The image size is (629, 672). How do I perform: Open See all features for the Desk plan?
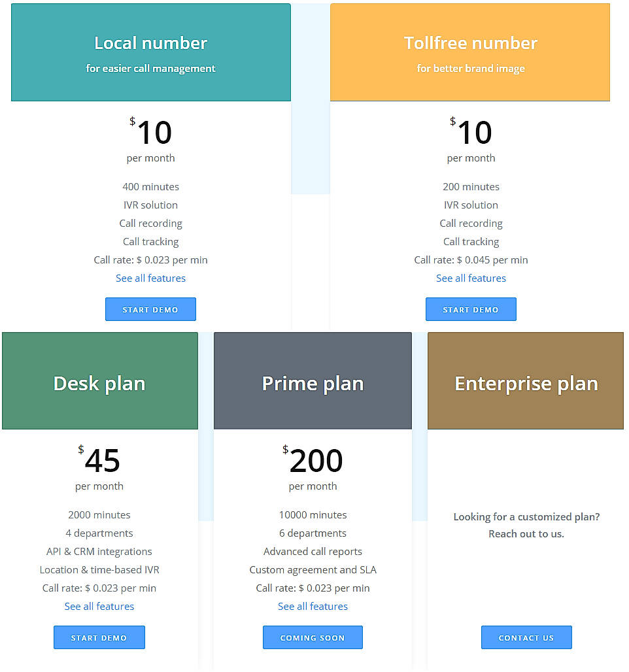[x=99, y=606]
